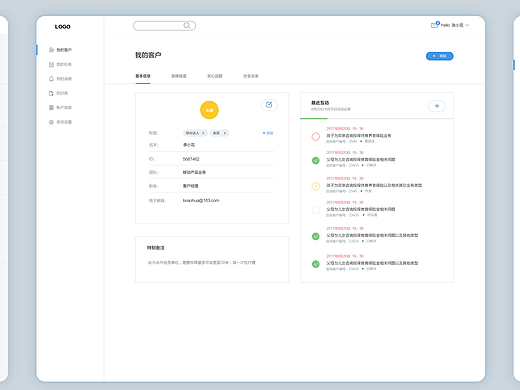
Task: Open 我的消息 via the bell icon
Action: (x=51, y=79)
